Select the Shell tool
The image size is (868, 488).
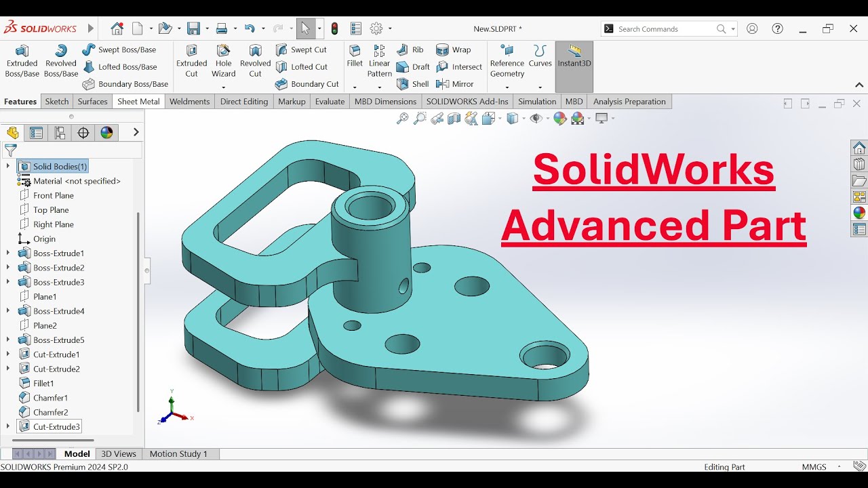point(412,84)
